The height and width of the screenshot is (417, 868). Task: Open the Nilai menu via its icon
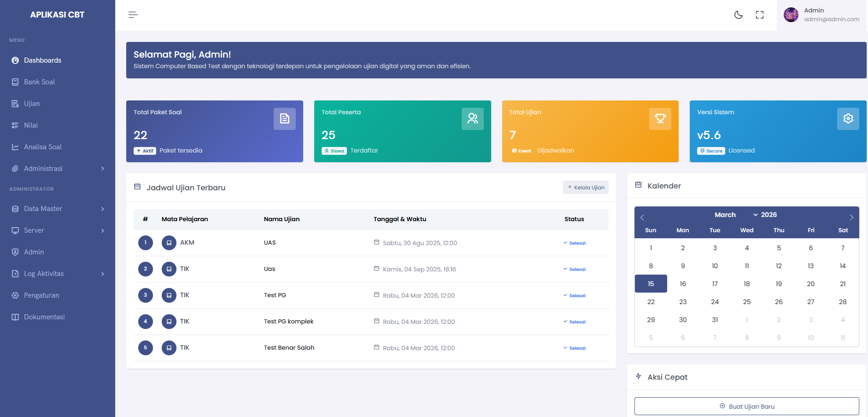click(15, 125)
